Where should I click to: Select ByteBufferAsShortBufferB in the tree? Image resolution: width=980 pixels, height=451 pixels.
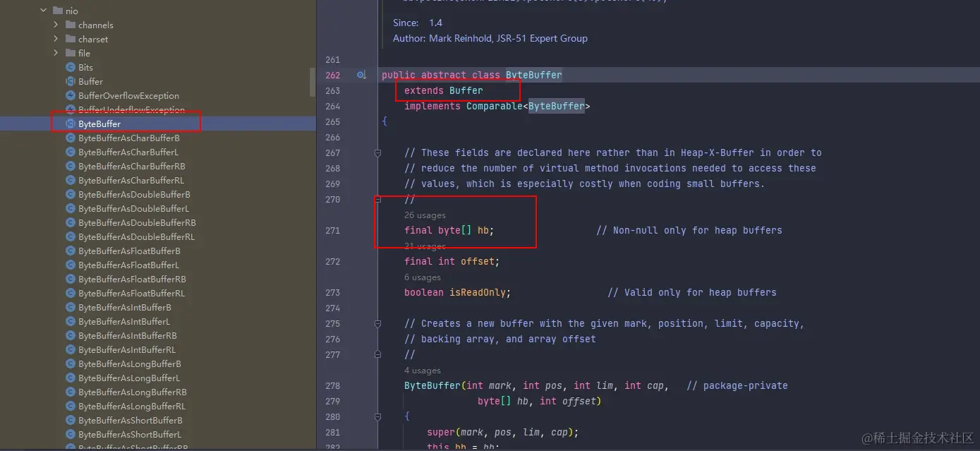click(x=131, y=420)
